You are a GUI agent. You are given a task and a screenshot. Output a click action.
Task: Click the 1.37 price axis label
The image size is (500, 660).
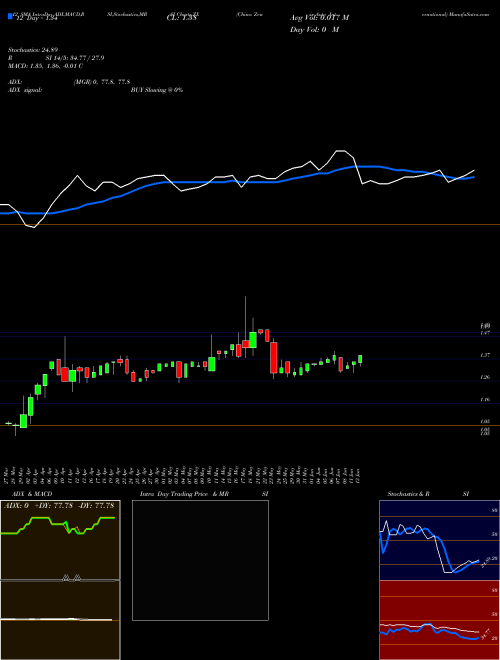pyautogui.click(x=485, y=356)
